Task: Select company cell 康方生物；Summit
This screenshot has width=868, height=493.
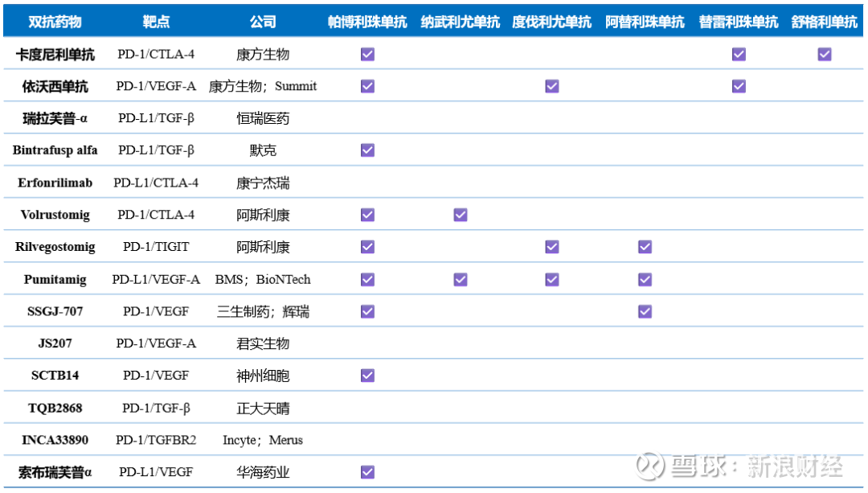Action: click(262, 86)
